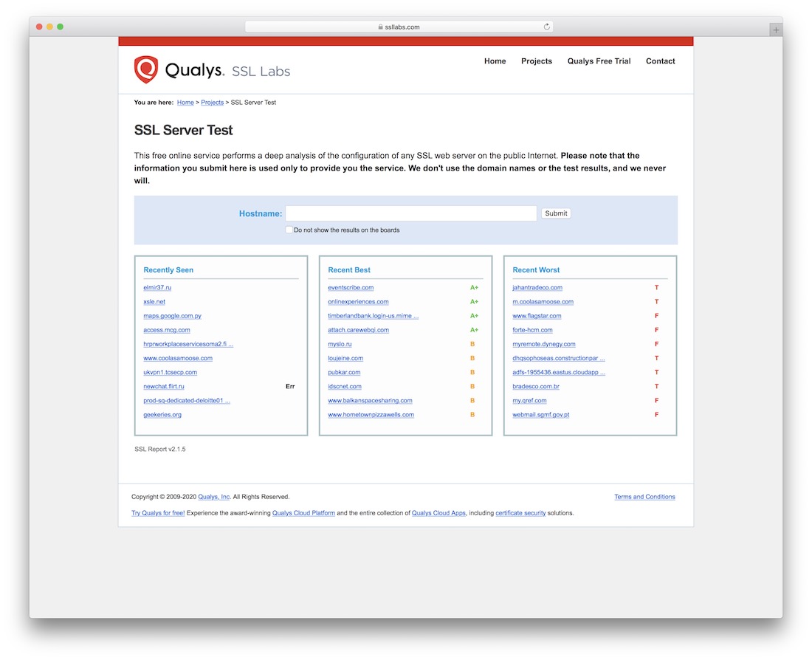Click the lock icon in the address bar
The width and height of the screenshot is (812, 660).
coord(381,27)
